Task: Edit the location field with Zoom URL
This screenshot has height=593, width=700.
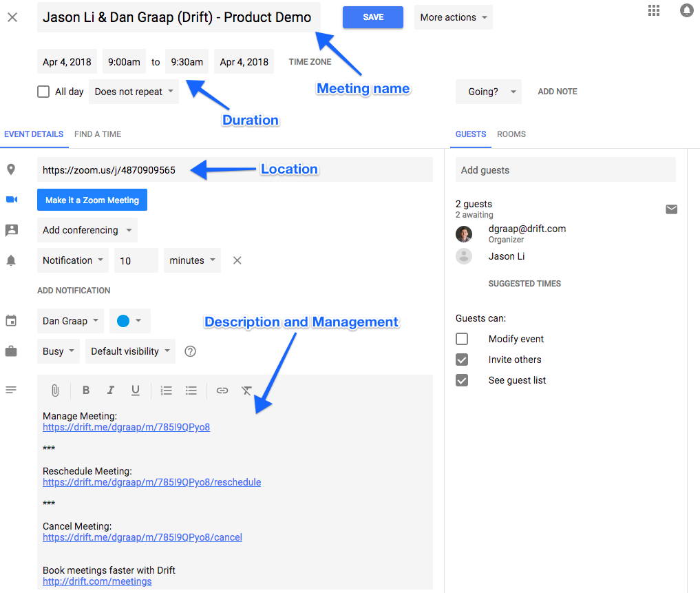Action: pos(235,169)
